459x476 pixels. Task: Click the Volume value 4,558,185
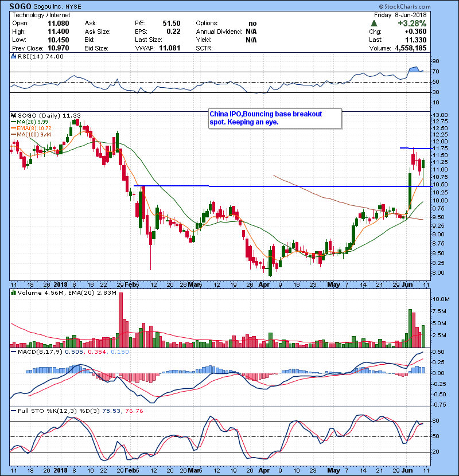(411, 48)
